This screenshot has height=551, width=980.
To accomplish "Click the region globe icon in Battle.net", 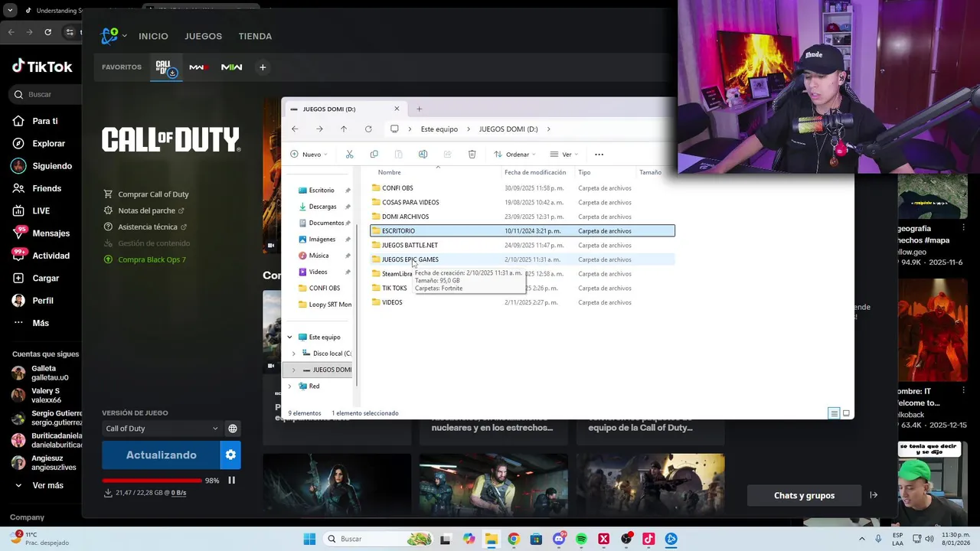I will click(233, 429).
